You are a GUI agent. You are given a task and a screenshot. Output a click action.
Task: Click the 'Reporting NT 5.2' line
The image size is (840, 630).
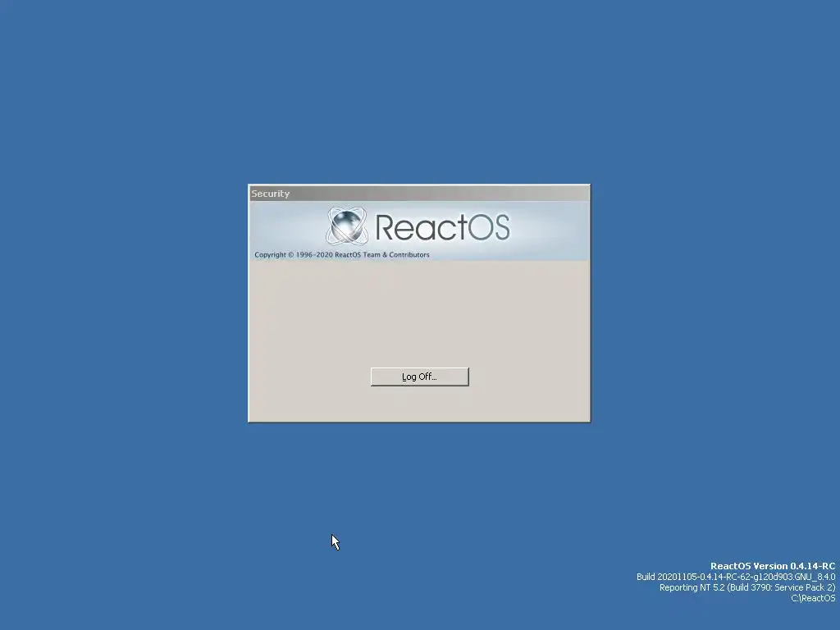tap(746, 587)
